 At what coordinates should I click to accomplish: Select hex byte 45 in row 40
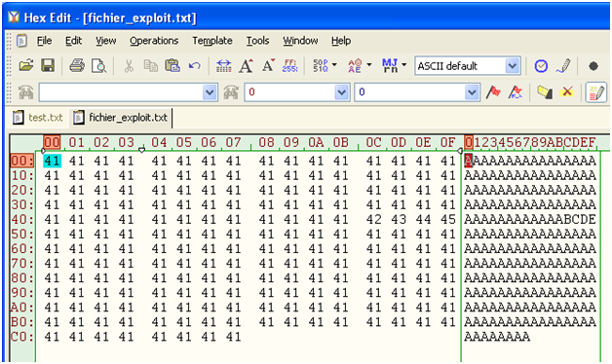(x=448, y=219)
